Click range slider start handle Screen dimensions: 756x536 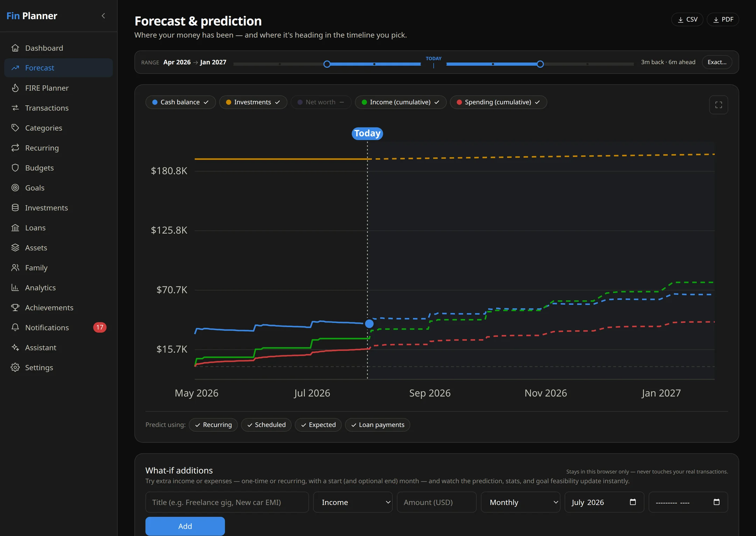(327, 64)
